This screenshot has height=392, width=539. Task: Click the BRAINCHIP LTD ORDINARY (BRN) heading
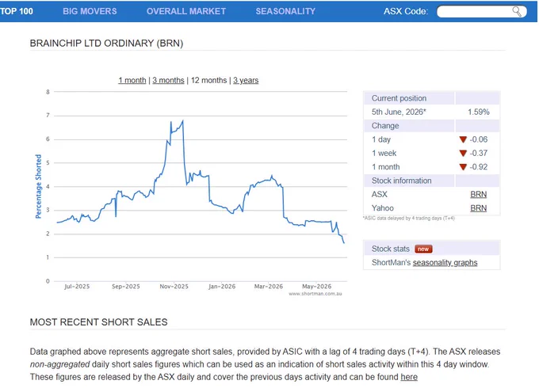[x=106, y=44]
